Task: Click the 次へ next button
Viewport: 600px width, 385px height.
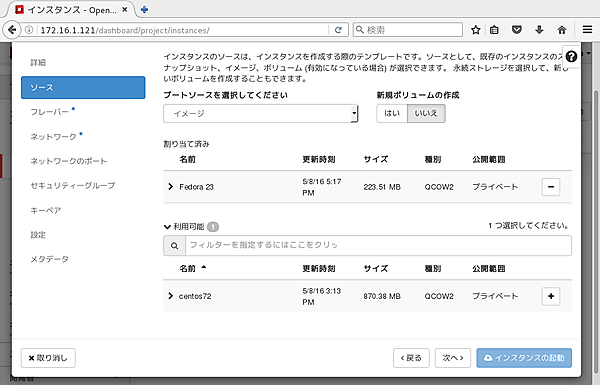Action: (x=453, y=358)
